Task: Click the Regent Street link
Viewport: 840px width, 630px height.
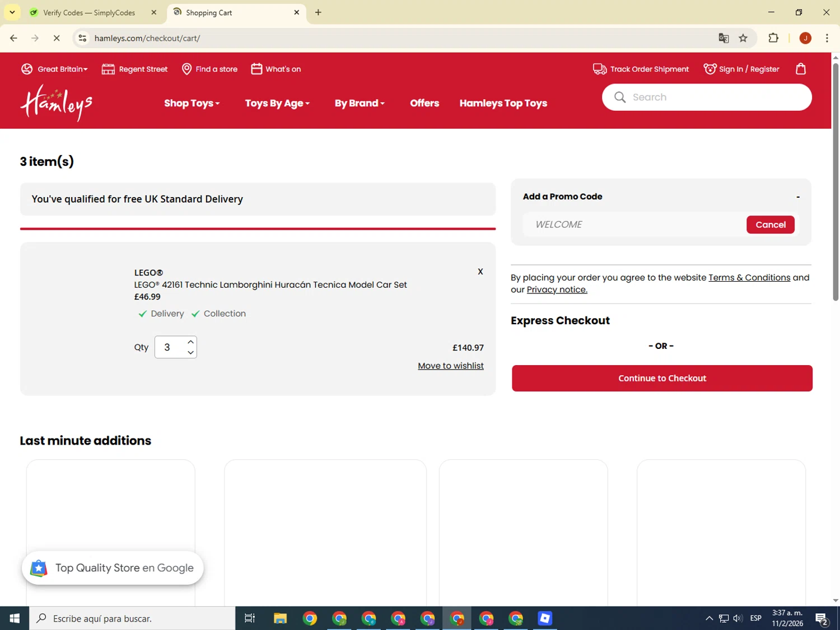Action: (143, 69)
